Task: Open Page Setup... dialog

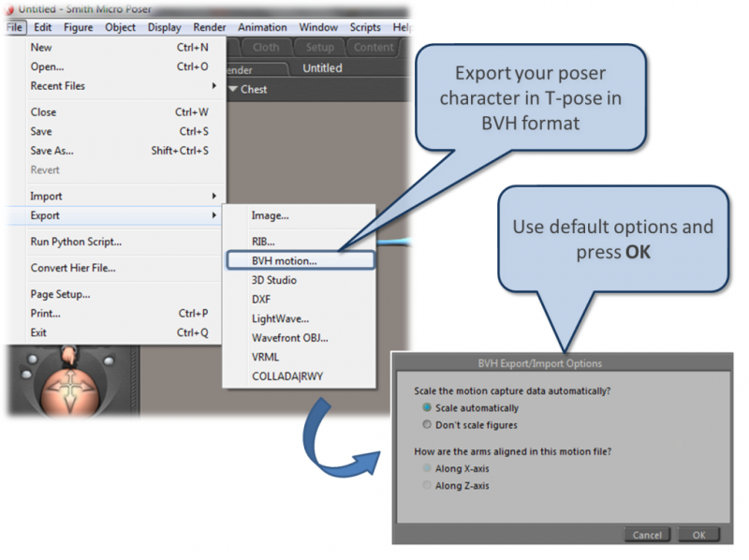Action: pyautogui.click(x=120, y=294)
